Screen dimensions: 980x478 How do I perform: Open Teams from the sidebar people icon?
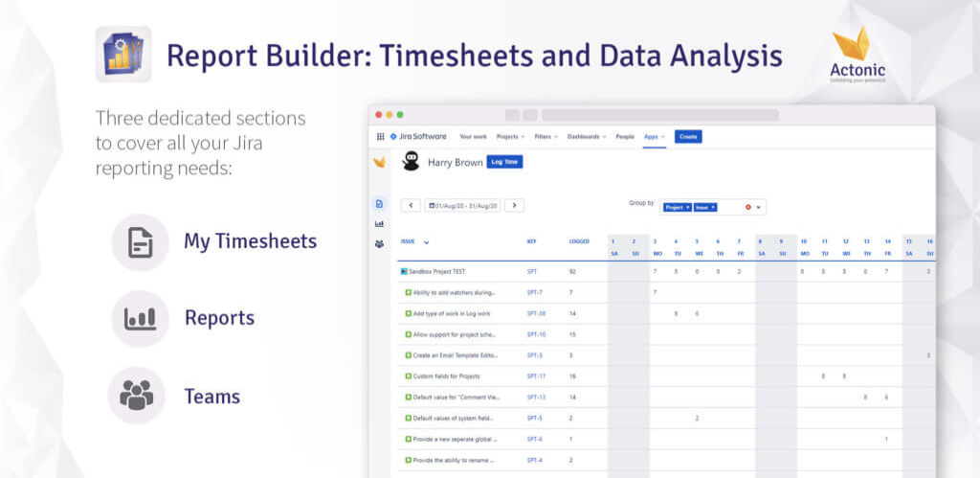379,244
